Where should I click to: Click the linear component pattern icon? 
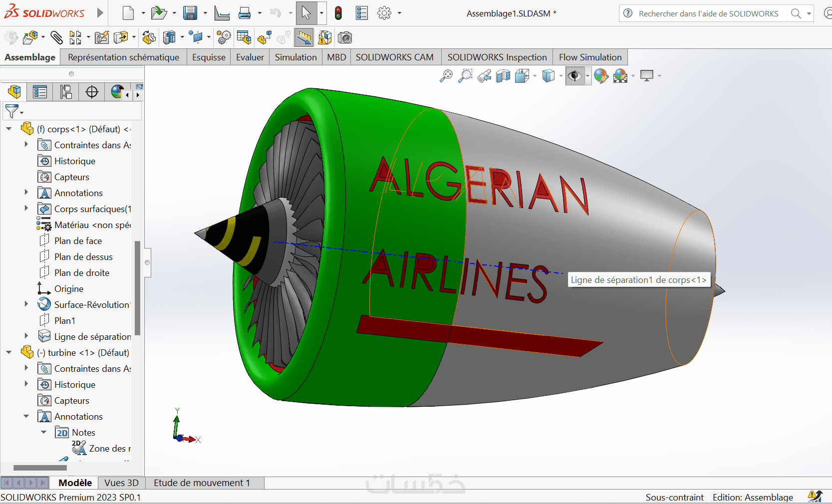pos(75,37)
